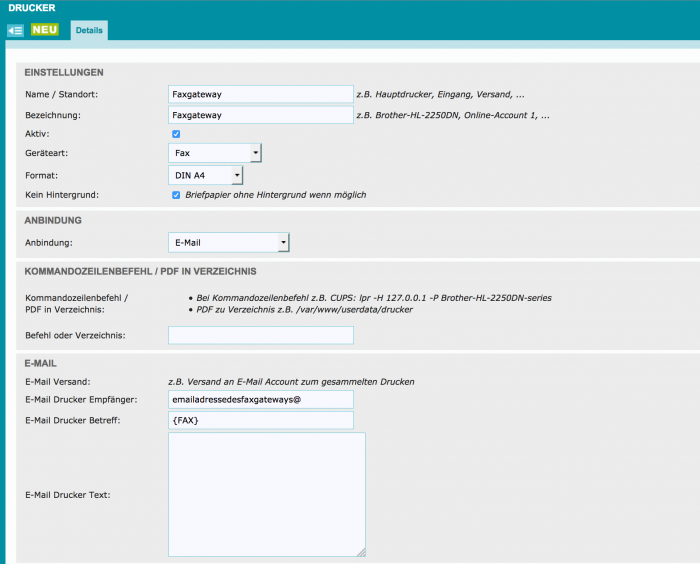Open the Geräteart dropdown showing Fax
This screenshot has height=564, width=700.
(x=215, y=153)
